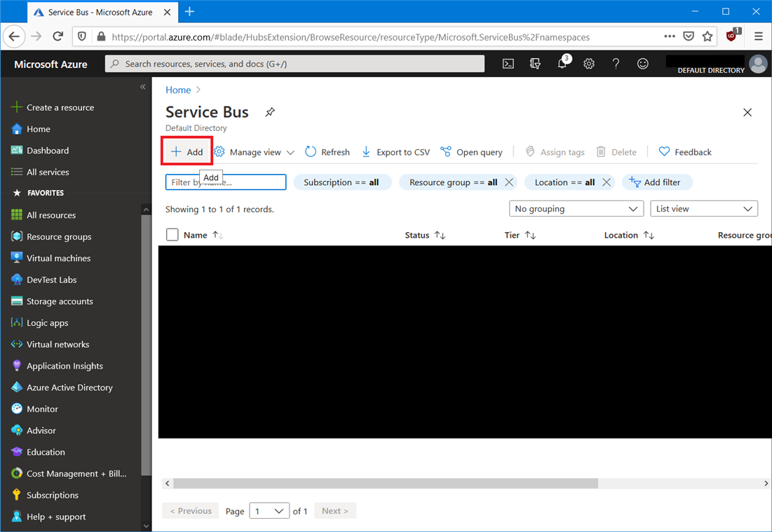Image resolution: width=772 pixels, height=532 pixels.
Task: Pin Service Bus blade to dashboard
Action: click(270, 112)
